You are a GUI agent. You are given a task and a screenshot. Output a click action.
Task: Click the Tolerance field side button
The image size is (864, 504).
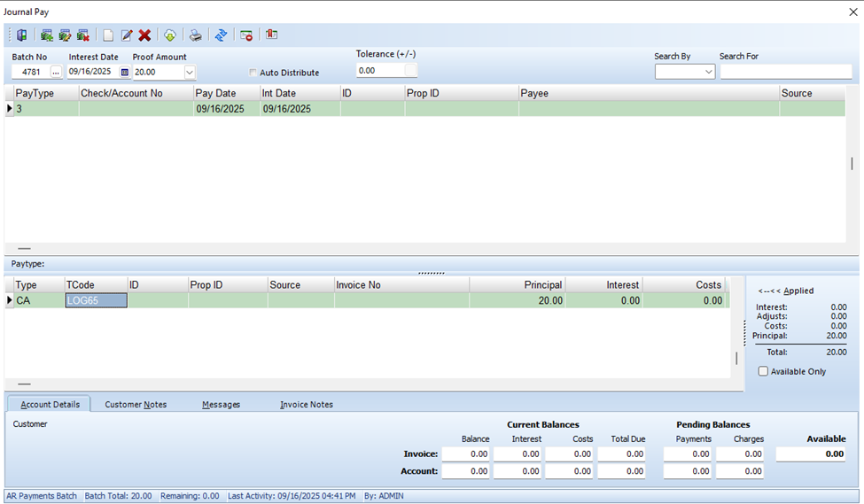pos(410,71)
